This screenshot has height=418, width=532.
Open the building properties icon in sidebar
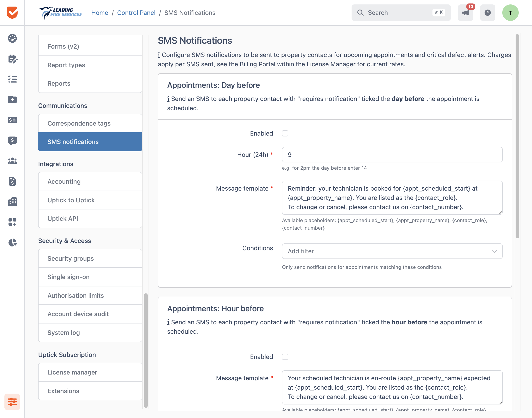[12, 202]
